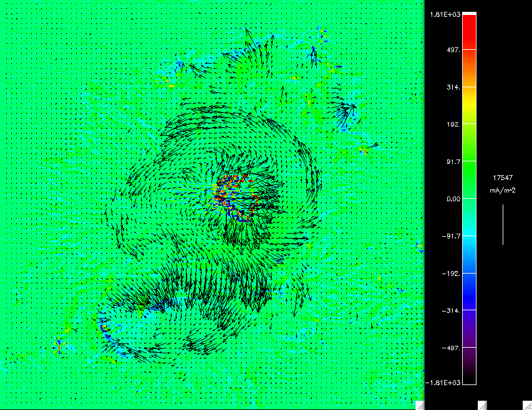The image size is (532, 410).
Task: Click the orange color bar segment below 497
Action: pos(469,69)
